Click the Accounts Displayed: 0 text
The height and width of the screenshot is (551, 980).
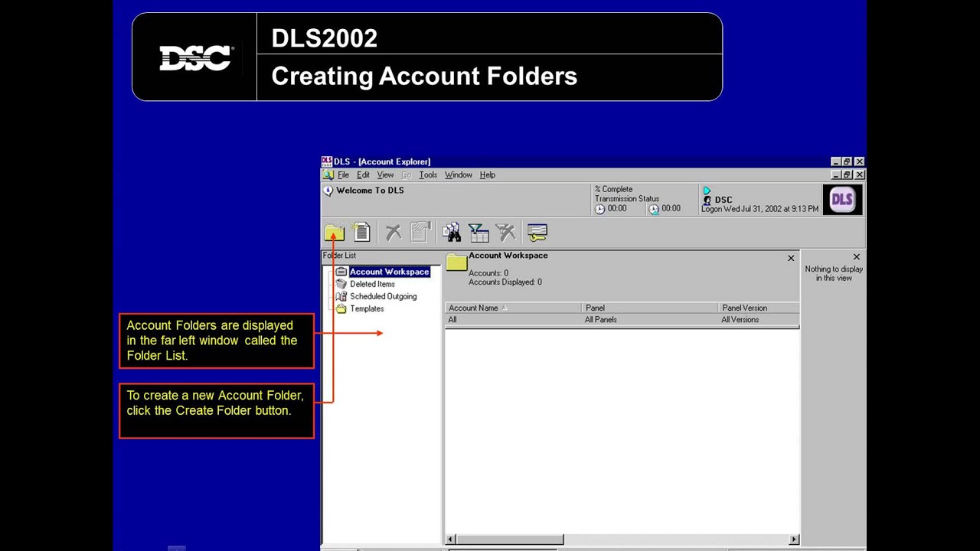click(x=505, y=282)
